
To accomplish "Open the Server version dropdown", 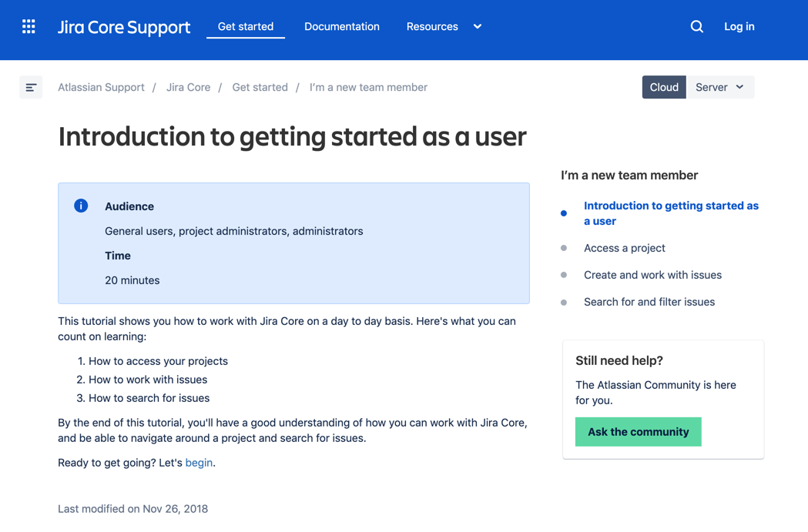I will pos(720,87).
